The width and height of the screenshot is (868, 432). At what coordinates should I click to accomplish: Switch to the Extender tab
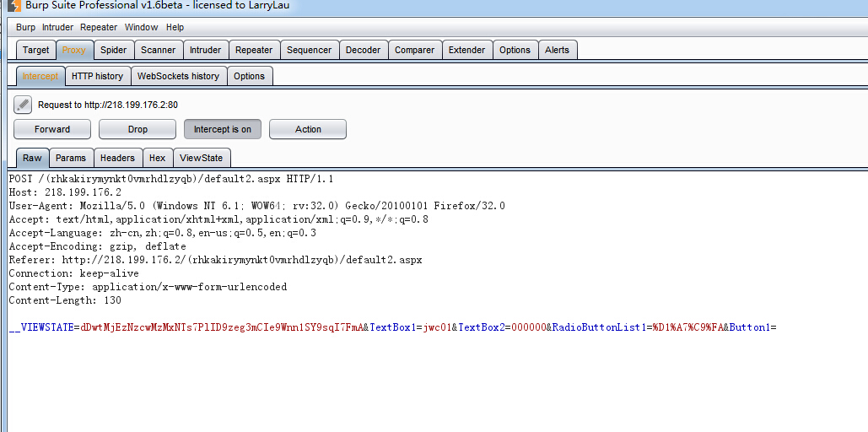[466, 50]
